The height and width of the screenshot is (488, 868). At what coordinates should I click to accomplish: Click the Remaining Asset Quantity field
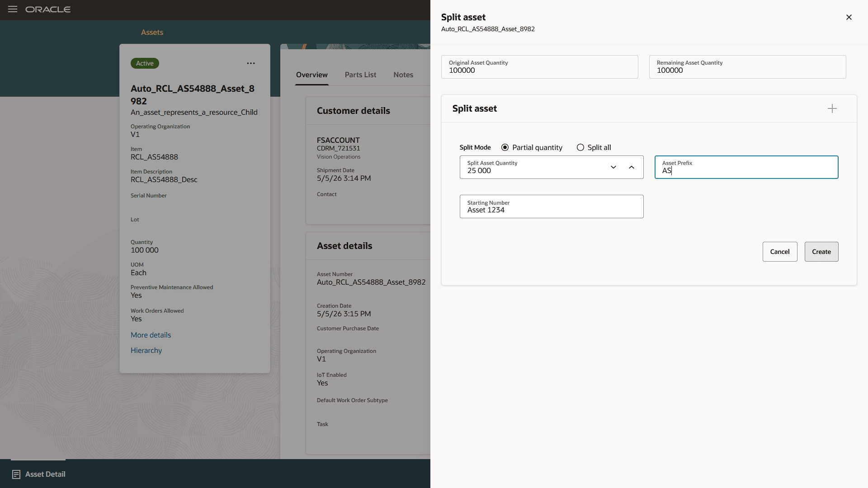click(x=748, y=67)
